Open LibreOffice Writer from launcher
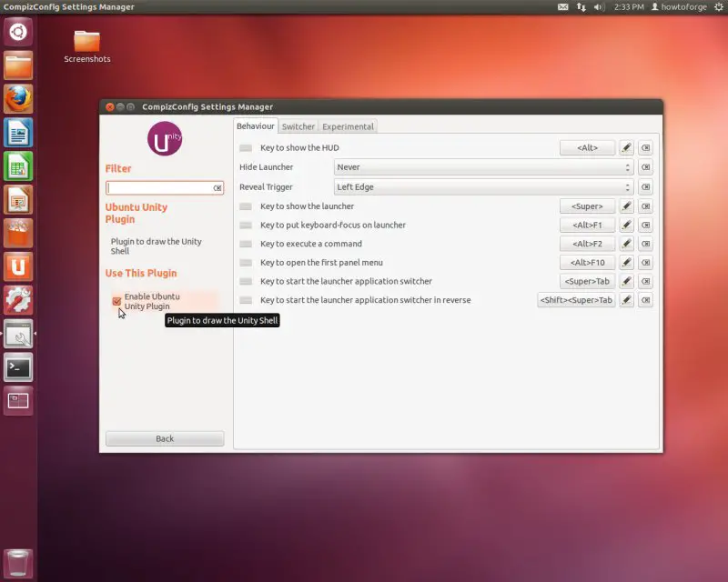 (x=18, y=133)
